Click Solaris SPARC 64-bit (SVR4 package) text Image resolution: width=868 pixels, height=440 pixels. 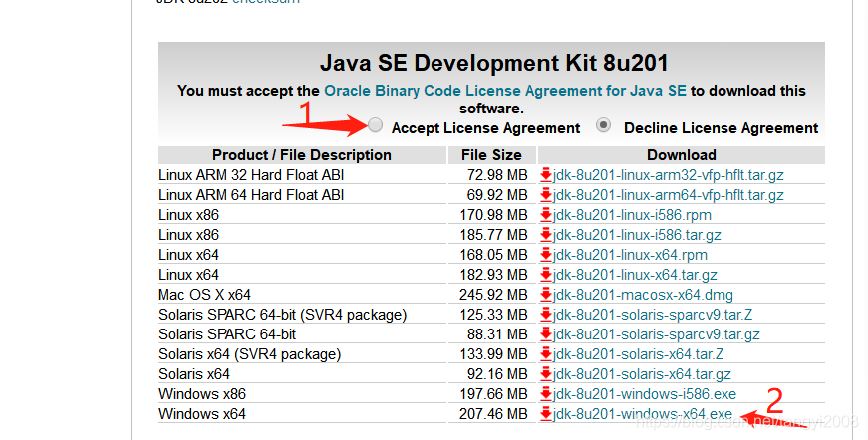click(x=283, y=315)
